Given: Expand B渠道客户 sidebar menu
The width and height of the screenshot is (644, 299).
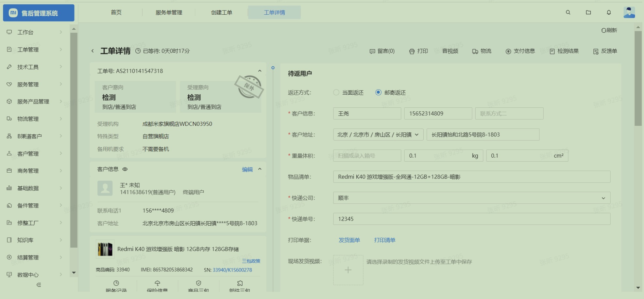Looking at the screenshot, I should pyautogui.click(x=35, y=136).
